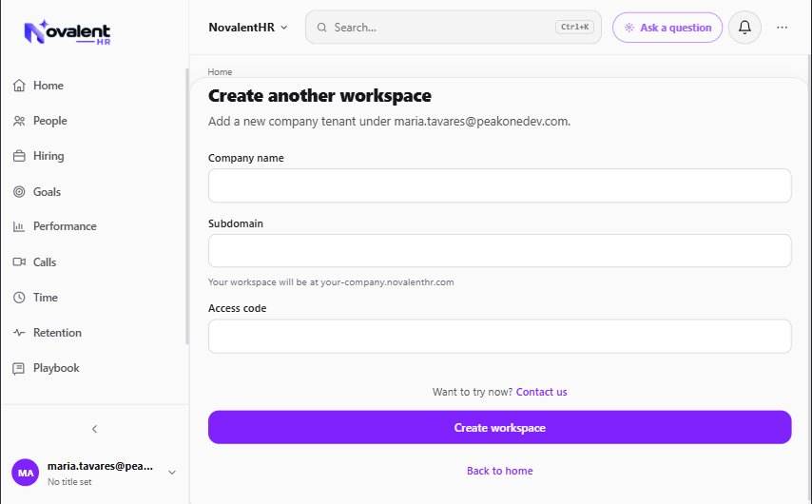
Task: Click 'Your workspace will be at' hint text
Action: pyautogui.click(x=331, y=282)
